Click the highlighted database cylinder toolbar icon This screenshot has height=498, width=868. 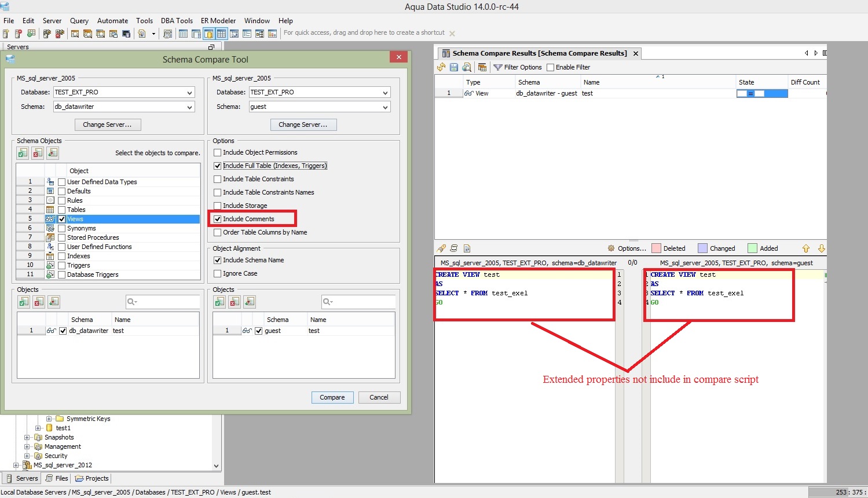pyautogui.click(x=208, y=34)
